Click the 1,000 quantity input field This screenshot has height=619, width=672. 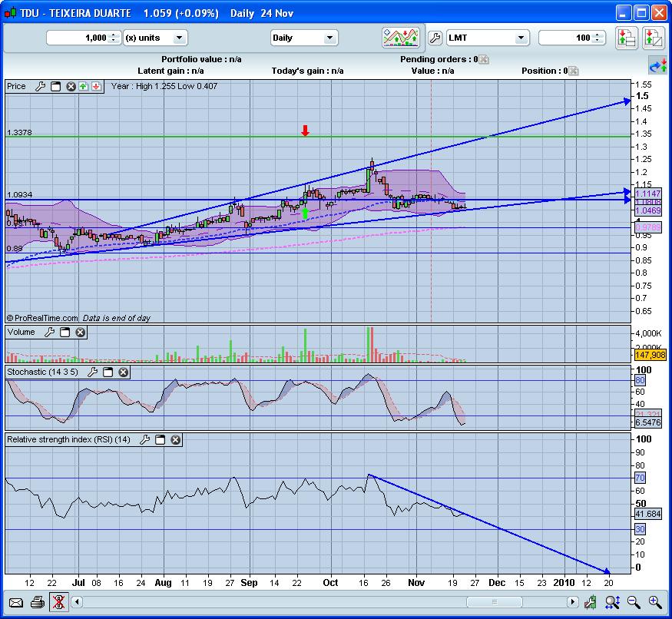78,38
